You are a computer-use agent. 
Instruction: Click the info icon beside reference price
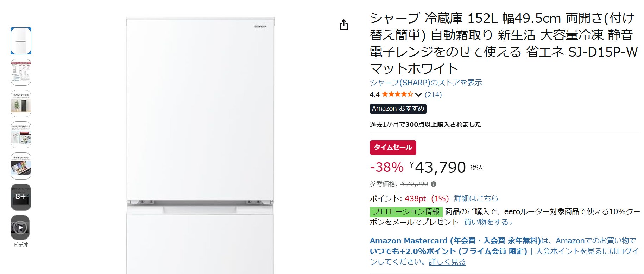click(434, 184)
